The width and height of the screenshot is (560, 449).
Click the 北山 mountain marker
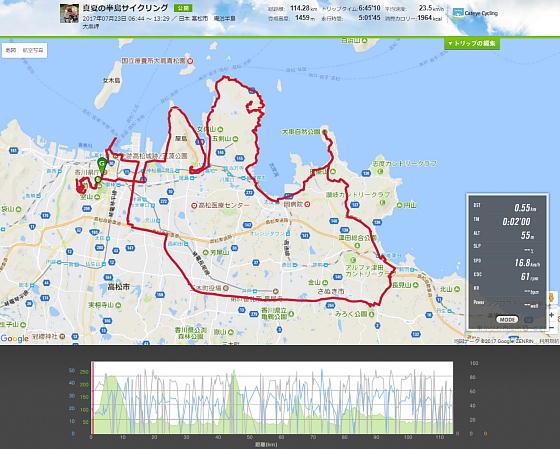click(x=458, y=289)
